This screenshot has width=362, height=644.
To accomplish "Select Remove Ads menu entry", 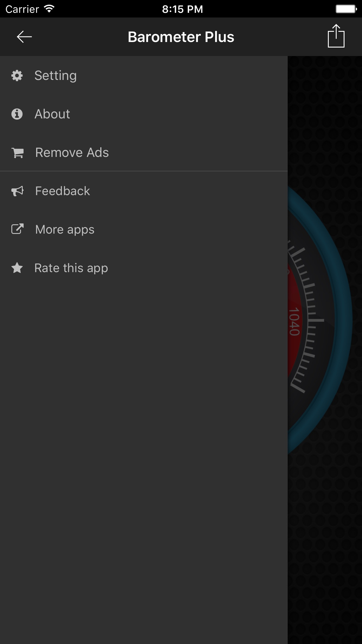I will 144,153.
